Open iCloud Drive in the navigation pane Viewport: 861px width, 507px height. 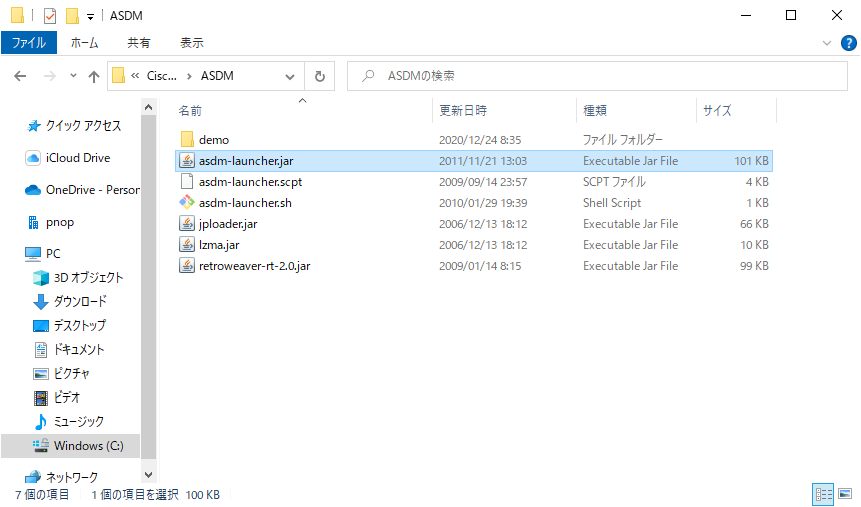68,158
